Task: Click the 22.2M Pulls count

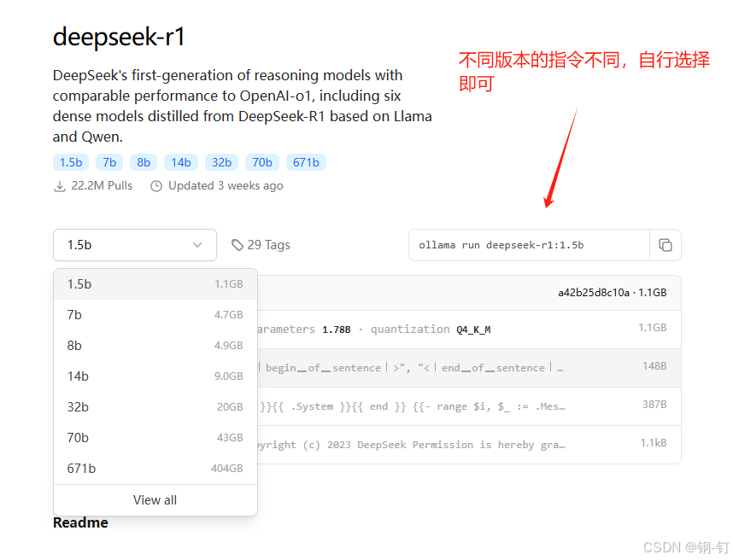Action: coord(102,186)
